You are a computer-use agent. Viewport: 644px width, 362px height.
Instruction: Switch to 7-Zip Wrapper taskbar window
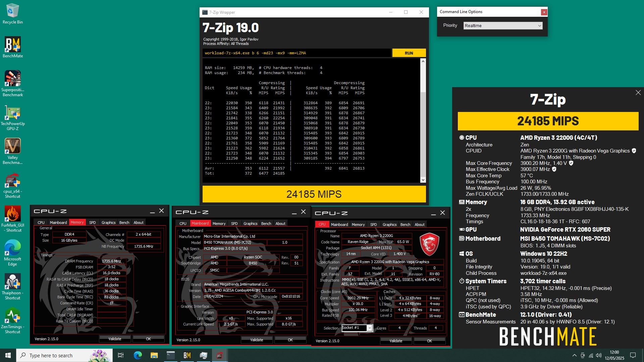point(170,355)
